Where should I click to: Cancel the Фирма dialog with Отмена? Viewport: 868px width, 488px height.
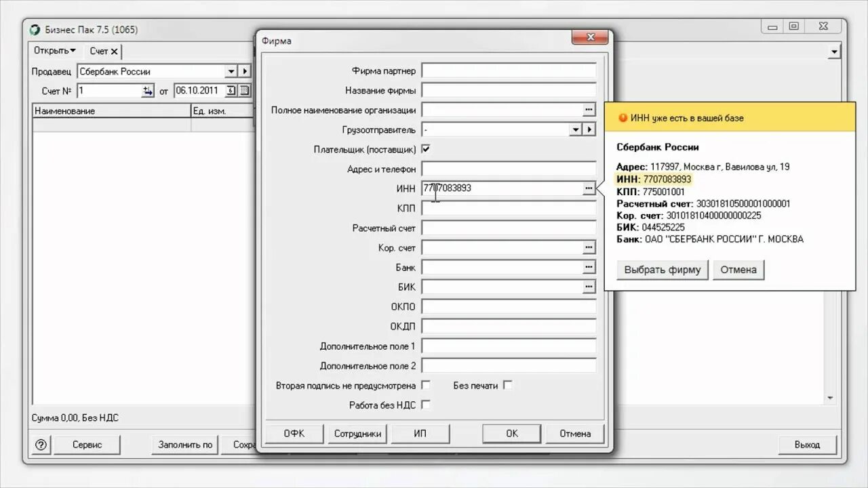(x=575, y=434)
